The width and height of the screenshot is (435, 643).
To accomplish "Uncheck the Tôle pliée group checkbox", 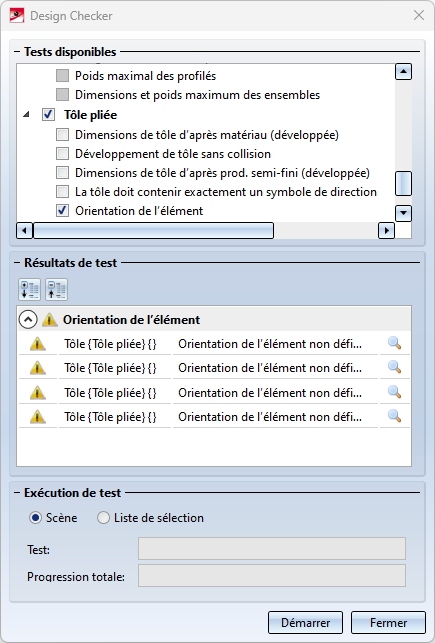I will pos(48,114).
